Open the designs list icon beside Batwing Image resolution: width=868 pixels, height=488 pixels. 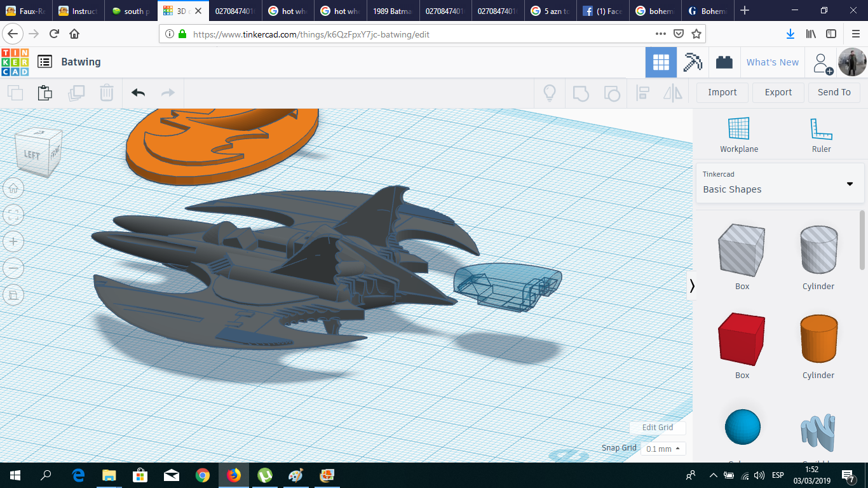pos(44,62)
